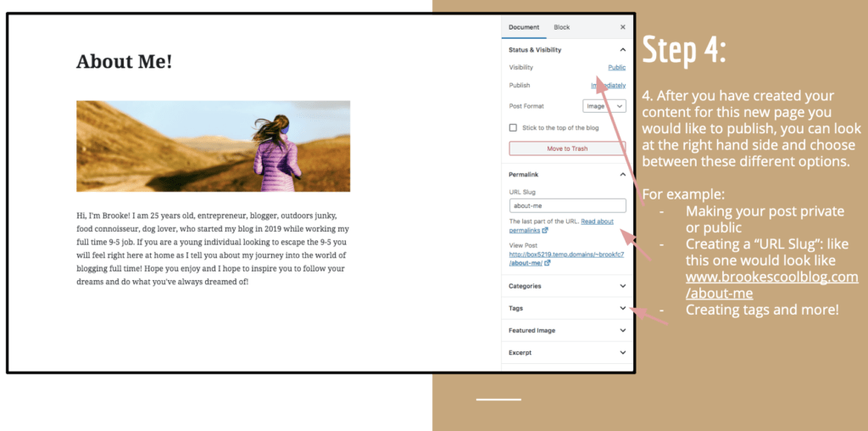
Task: Change visibility via the Public link
Action: tap(616, 67)
